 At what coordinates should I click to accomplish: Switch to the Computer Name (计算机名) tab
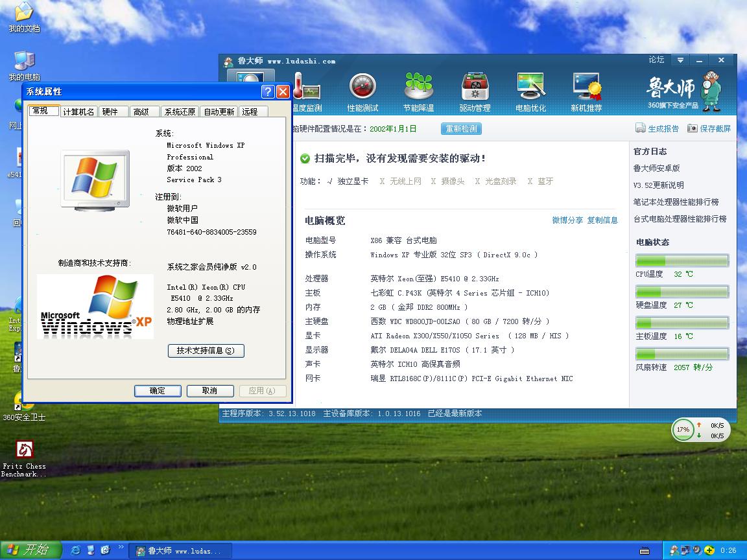tap(78, 112)
